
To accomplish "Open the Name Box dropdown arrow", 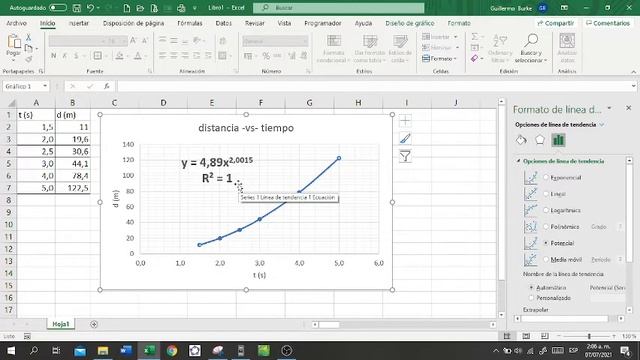I will (x=45, y=86).
